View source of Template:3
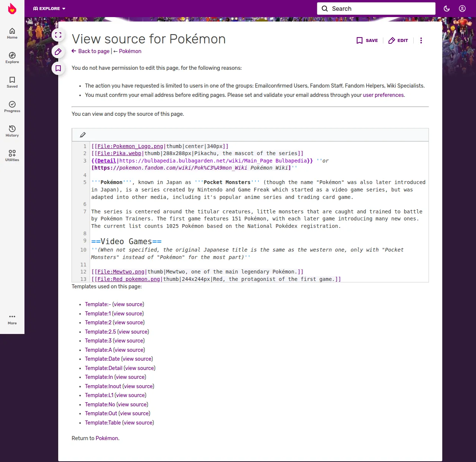The width and height of the screenshot is (476, 462). [129, 341]
